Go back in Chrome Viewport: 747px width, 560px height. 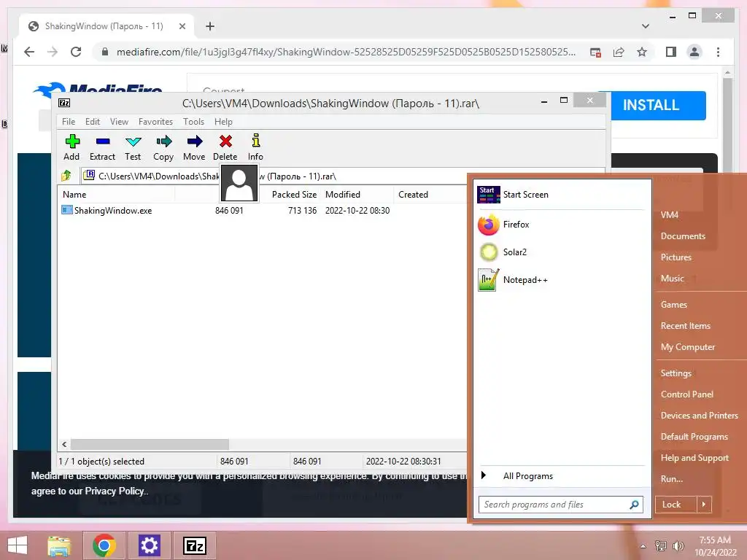pos(29,52)
